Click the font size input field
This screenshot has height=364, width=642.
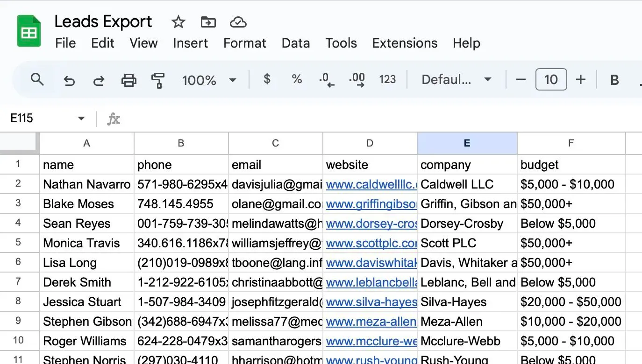(x=551, y=80)
